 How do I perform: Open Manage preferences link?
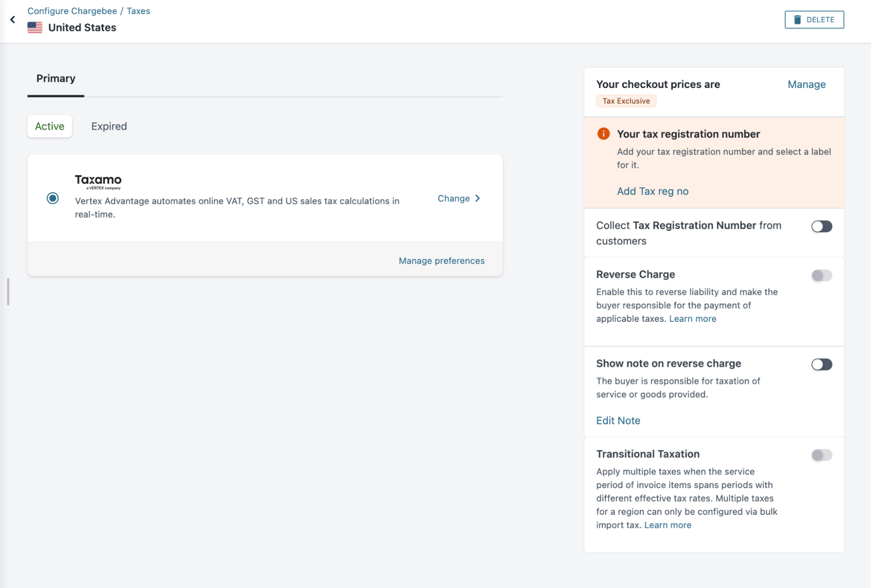(441, 260)
